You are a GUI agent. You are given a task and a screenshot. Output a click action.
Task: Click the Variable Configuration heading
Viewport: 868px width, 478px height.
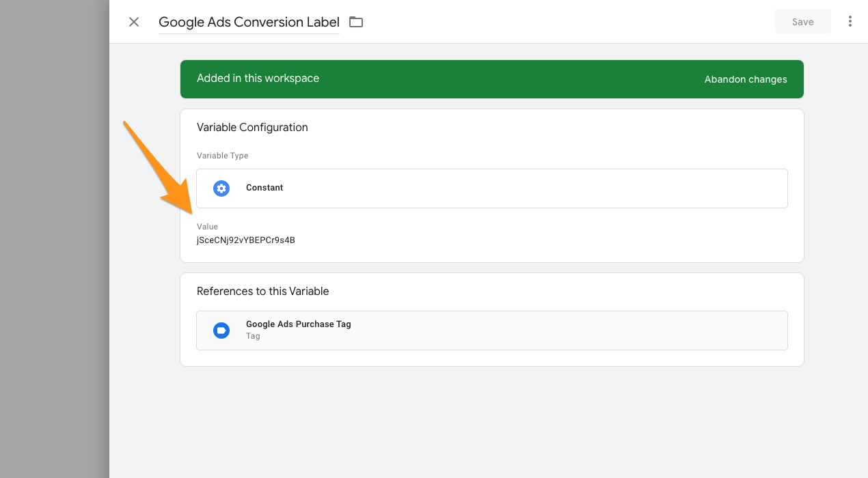252,128
